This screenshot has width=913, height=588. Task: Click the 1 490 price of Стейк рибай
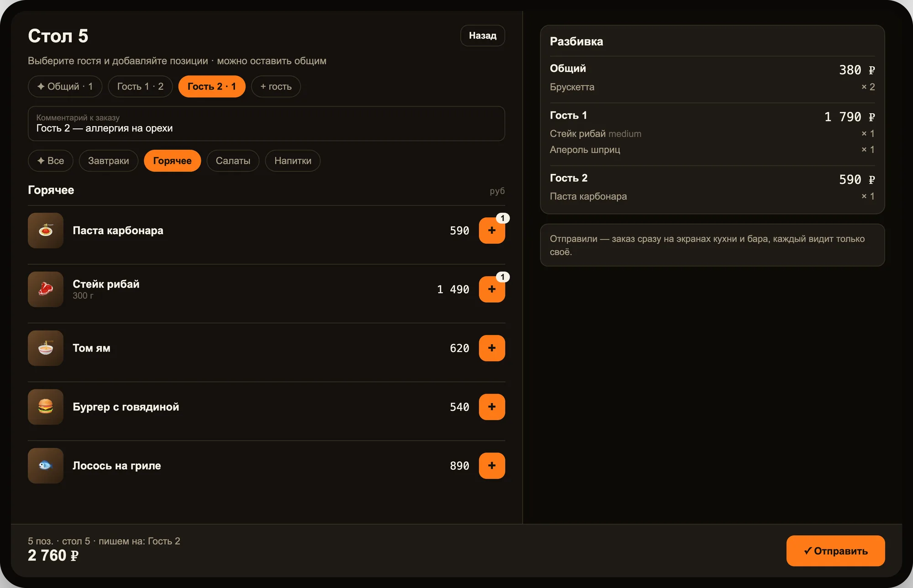(x=453, y=289)
